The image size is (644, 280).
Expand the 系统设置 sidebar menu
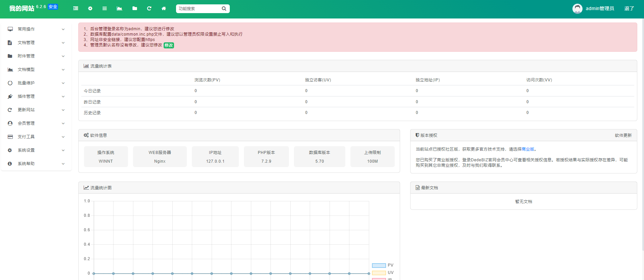(36, 150)
